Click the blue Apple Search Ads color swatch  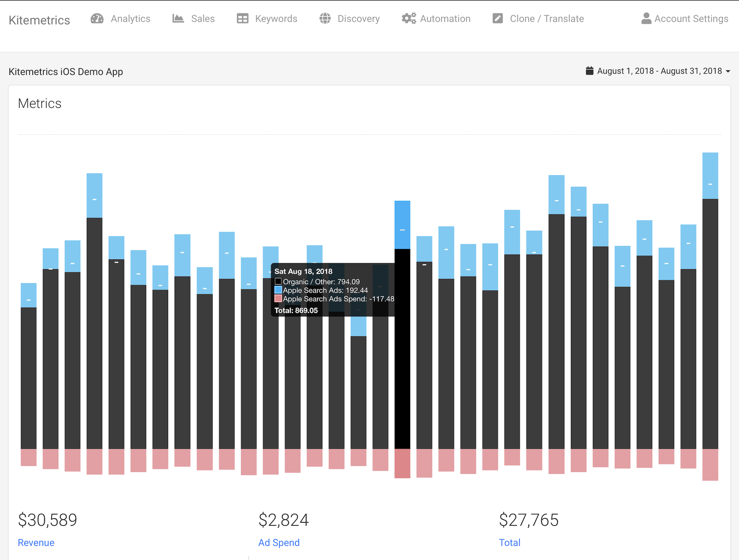(x=278, y=290)
